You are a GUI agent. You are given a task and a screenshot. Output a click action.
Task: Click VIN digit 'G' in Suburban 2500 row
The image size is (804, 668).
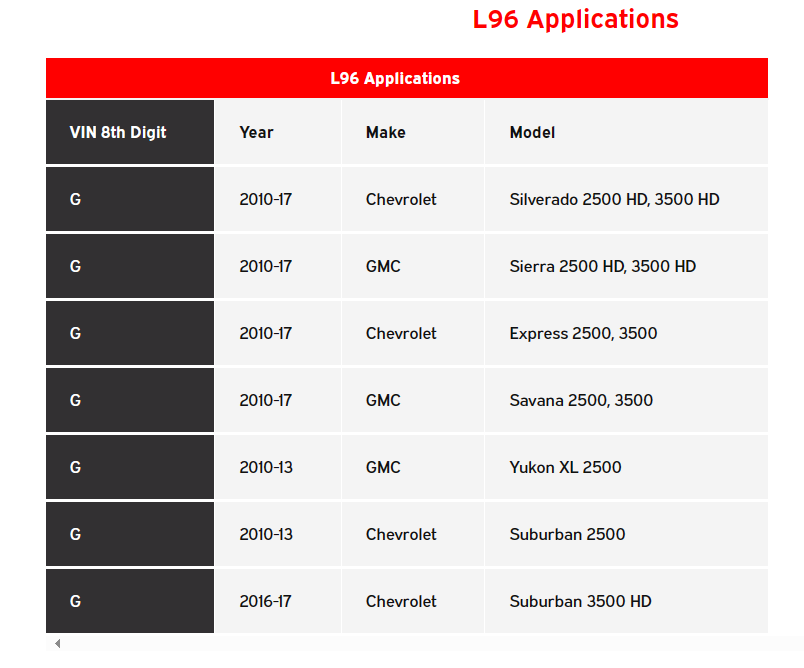pos(130,534)
